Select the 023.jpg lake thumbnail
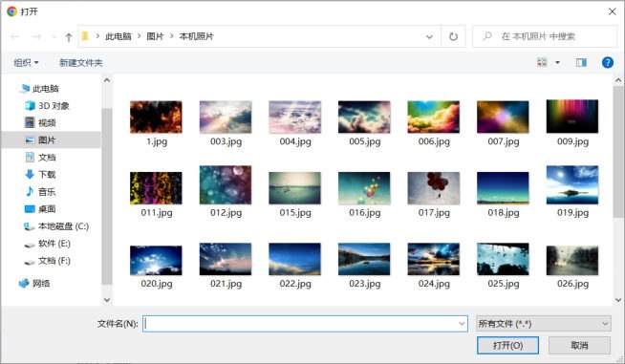 click(x=364, y=259)
